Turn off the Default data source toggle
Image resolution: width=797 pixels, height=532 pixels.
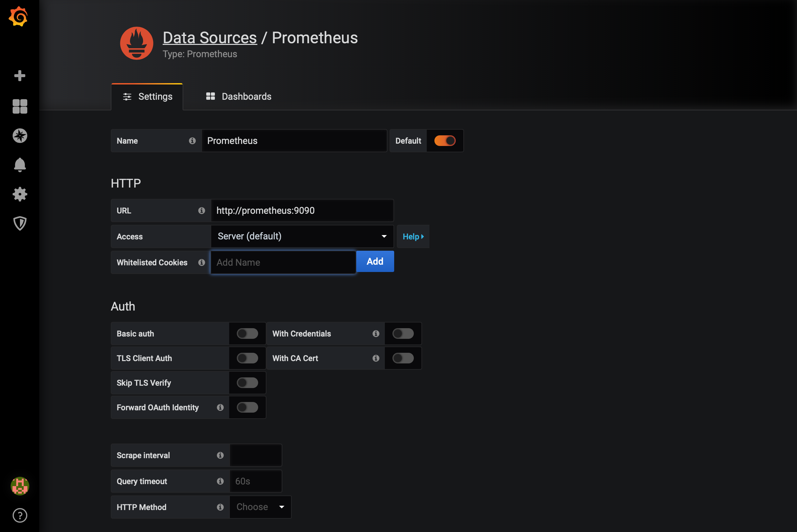[445, 140]
